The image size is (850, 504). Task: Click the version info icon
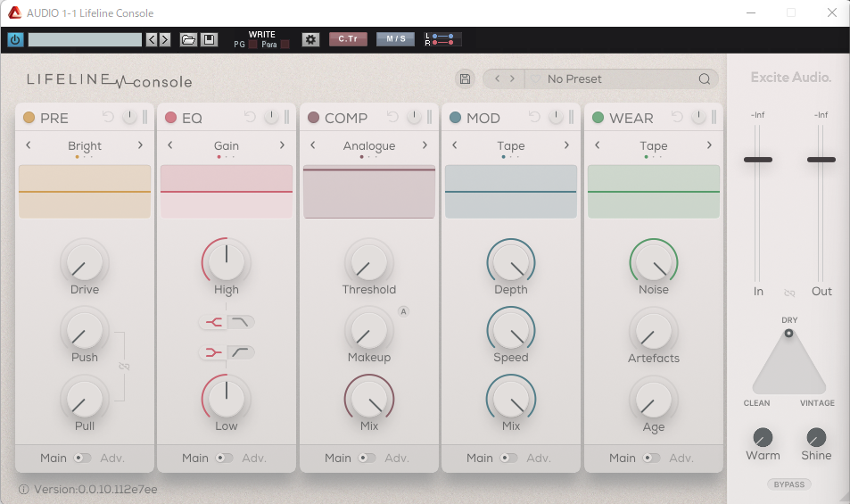(24, 490)
